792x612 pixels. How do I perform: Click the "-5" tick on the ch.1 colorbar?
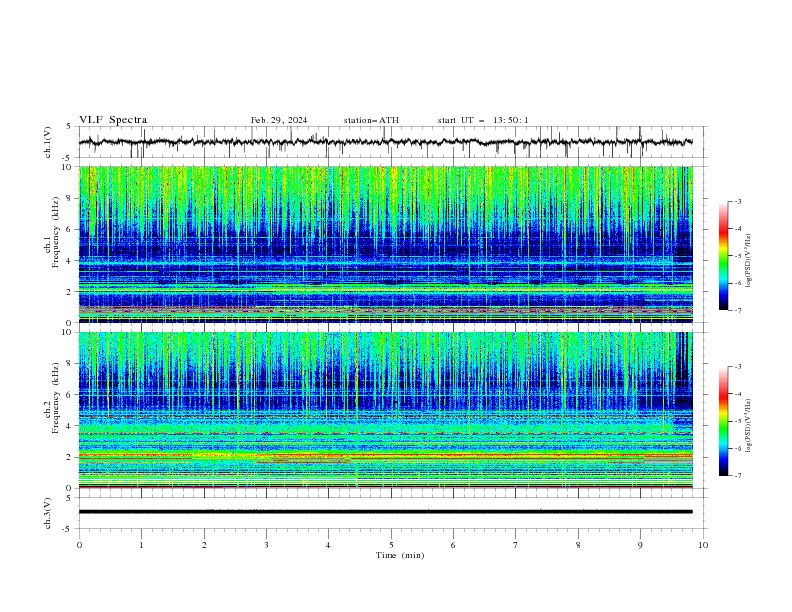click(x=738, y=256)
